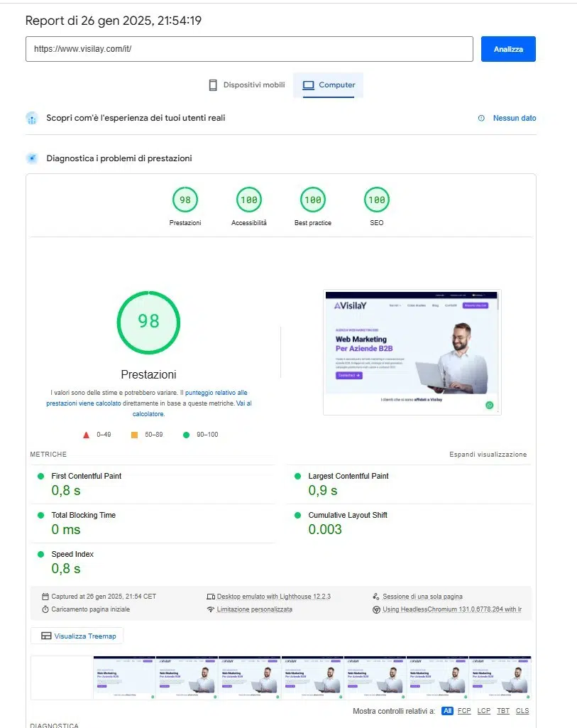Click the calendar icon beside Captured at
Image resolution: width=577 pixels, height=728 pixels.
(45, 597)
